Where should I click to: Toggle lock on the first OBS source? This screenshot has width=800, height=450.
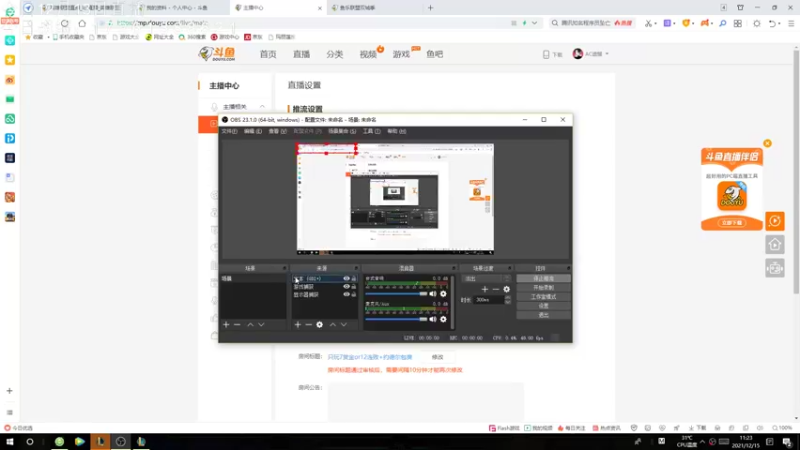354,279
